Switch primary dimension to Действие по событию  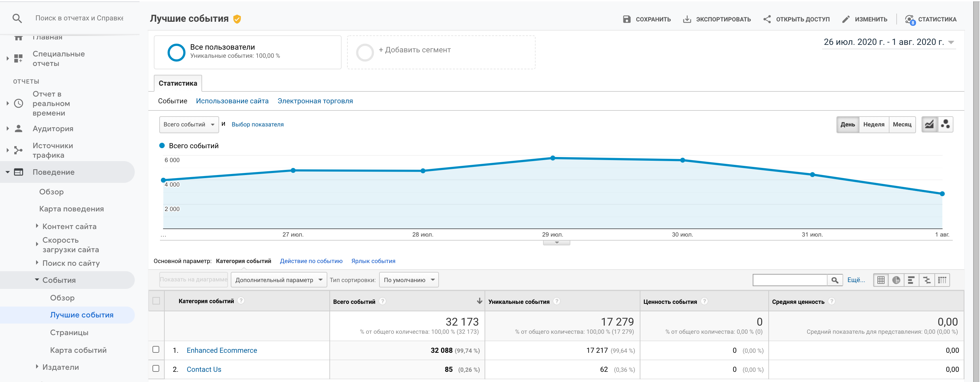tap(311, 261)
